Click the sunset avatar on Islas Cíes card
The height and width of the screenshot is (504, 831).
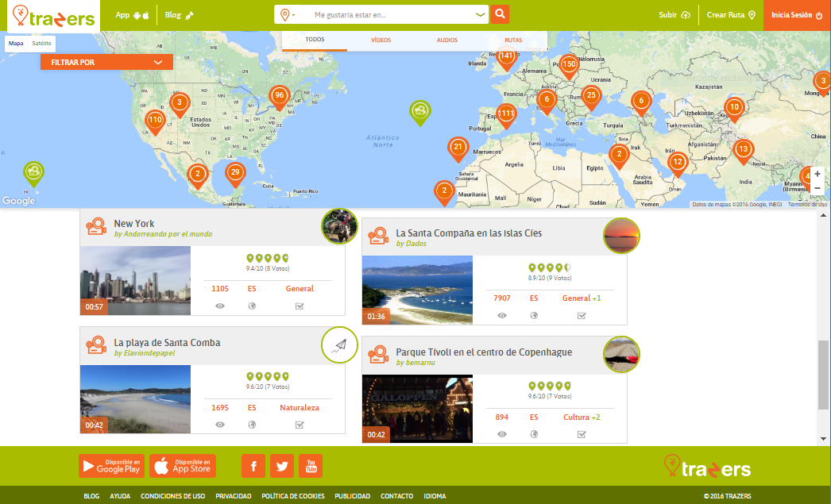tap(621, 236)
